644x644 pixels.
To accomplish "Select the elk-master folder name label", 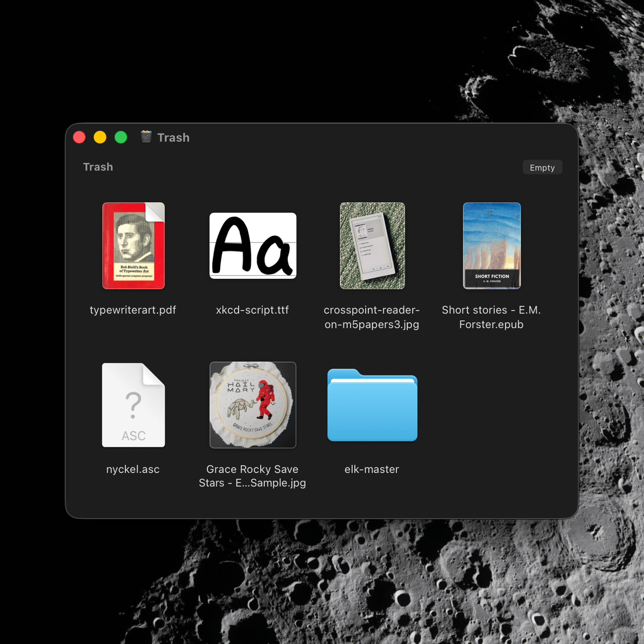I will pos(372,469).
